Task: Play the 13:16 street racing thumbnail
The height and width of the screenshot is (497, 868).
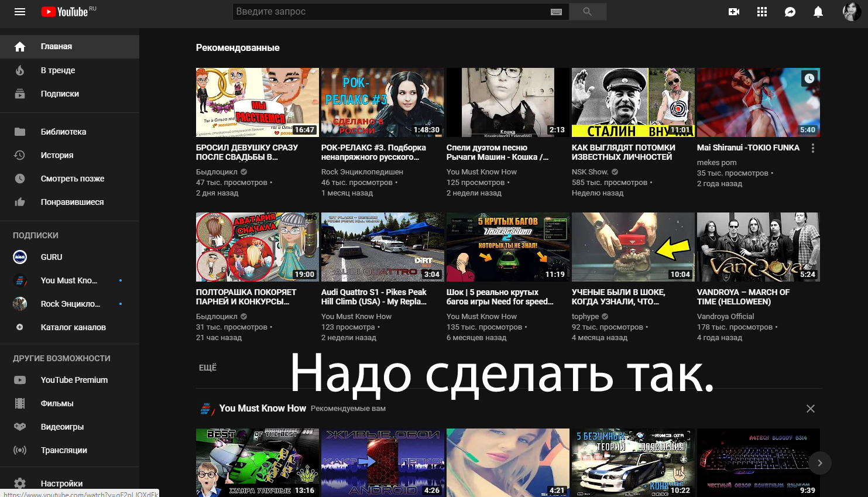Action: 258,462
